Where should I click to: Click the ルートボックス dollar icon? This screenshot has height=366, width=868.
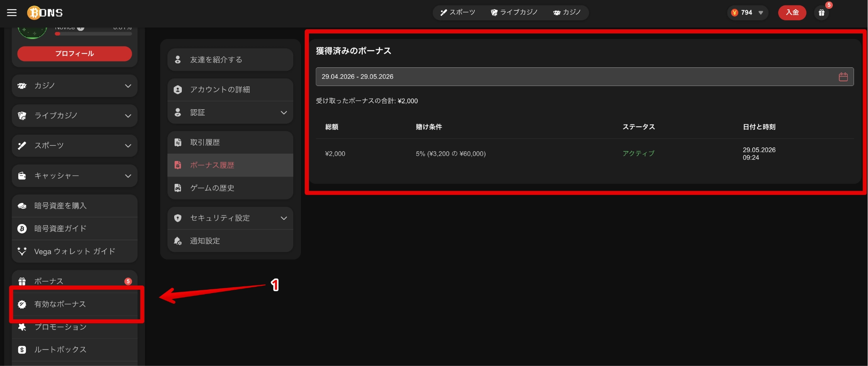(22, 350)
